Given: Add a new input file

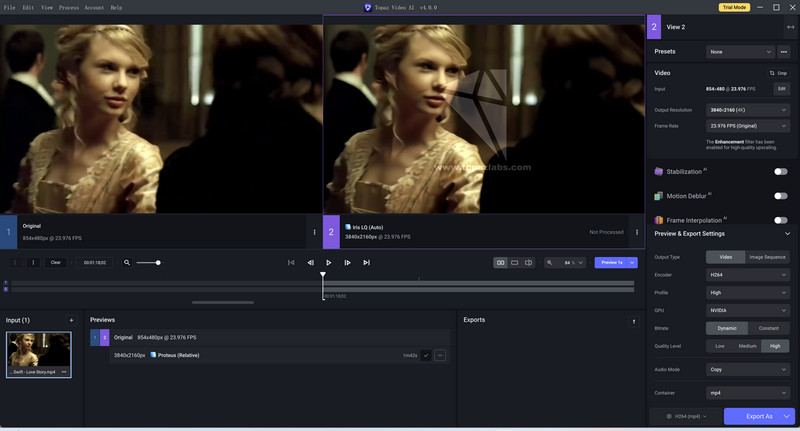Looking at the screenshot, I should [x=71, y=320].
